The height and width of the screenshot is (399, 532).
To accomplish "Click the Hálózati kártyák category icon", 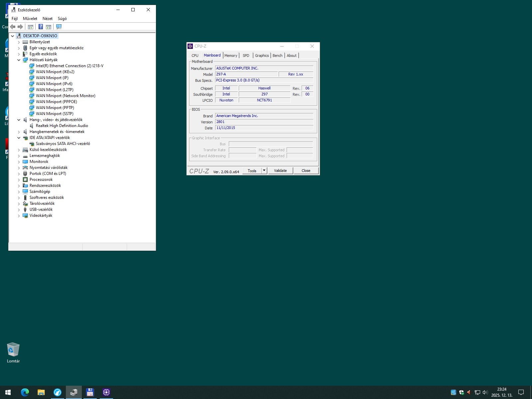I will 25,60.
